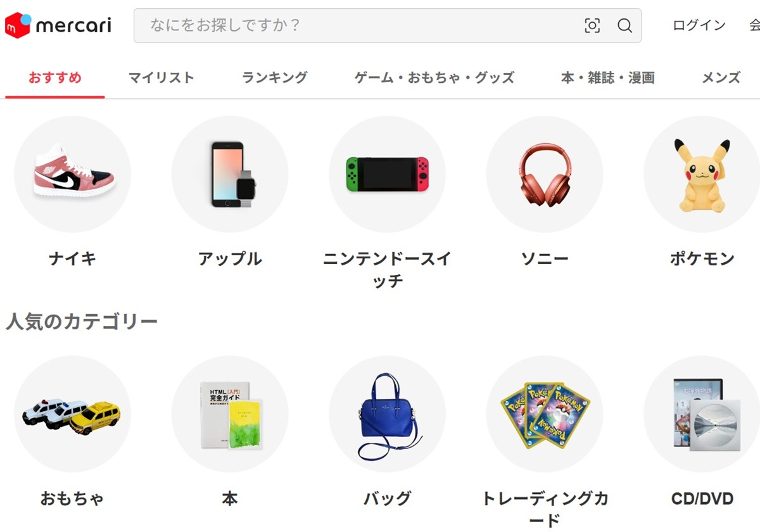Viewport: 760px width, 532px height.
Task: Select the 本・雑誌・漫画 tab
Action: (608, 78)
